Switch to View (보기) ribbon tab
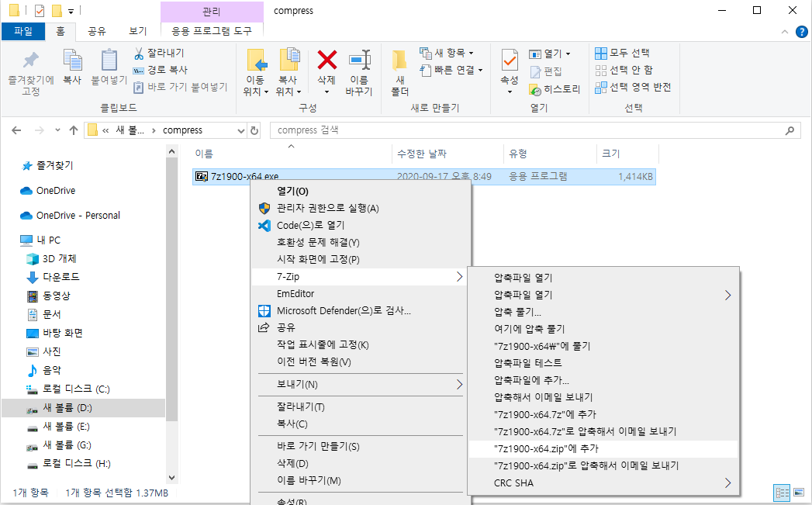The image size is (812, 505). pos(138,31)
